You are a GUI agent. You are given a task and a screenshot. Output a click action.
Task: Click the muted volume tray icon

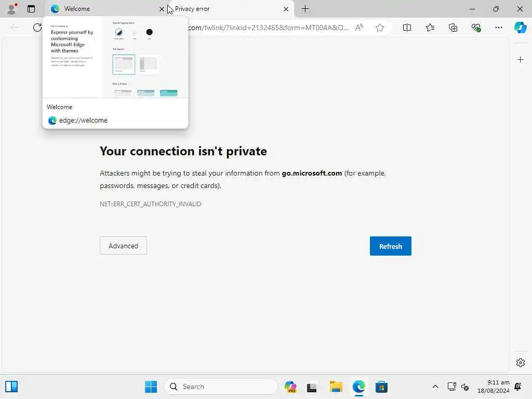pyautogui.click(x=465, y=387)
